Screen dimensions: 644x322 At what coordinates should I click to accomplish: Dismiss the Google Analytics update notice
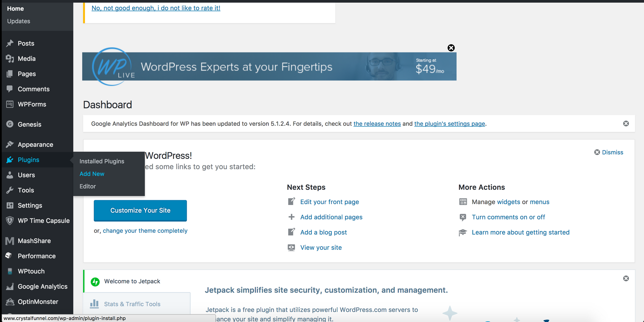[x=626, y=124]
